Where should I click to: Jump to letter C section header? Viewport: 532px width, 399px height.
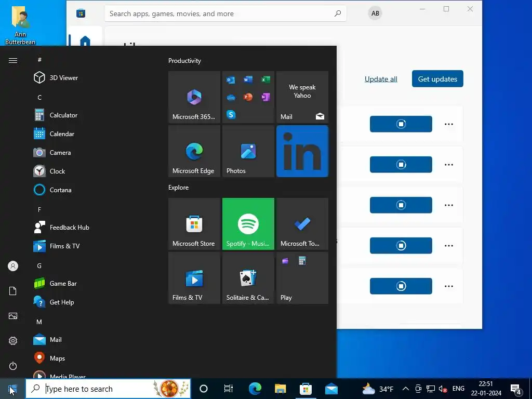39,97
